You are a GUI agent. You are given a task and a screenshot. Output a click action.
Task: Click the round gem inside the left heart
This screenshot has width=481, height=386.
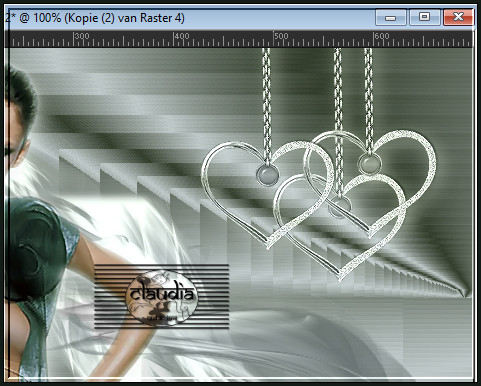pyautogui.click(x=267, y=174)
